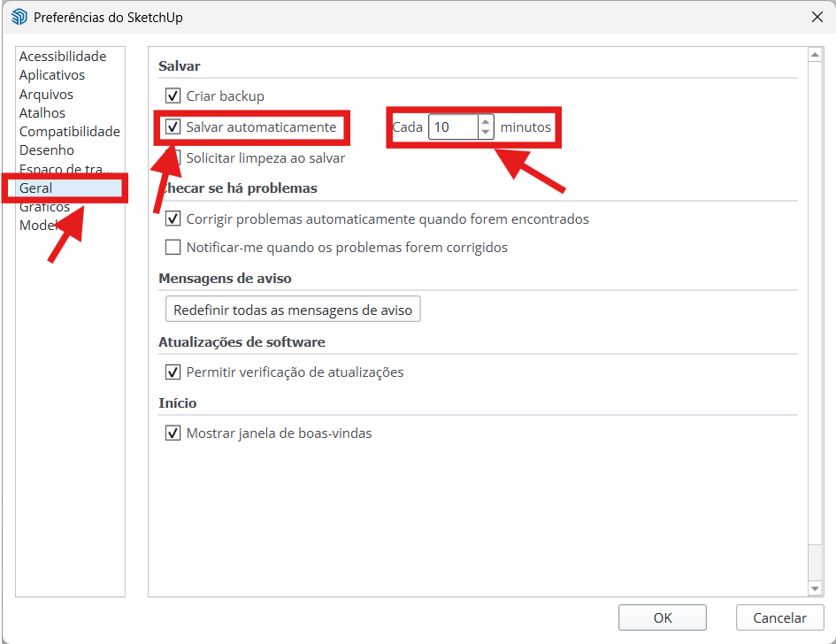This screenshot has height=644, width=836.
Task: Toggle Corrigir problemas automaticamente checkbox
Action: pyautogui.click(x=173, y=218)
